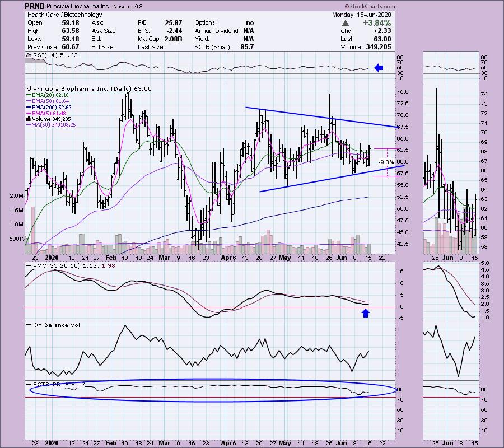
Task: Click the 'EMA(200) 52.62' legend entry
Action: coord(52,108)
